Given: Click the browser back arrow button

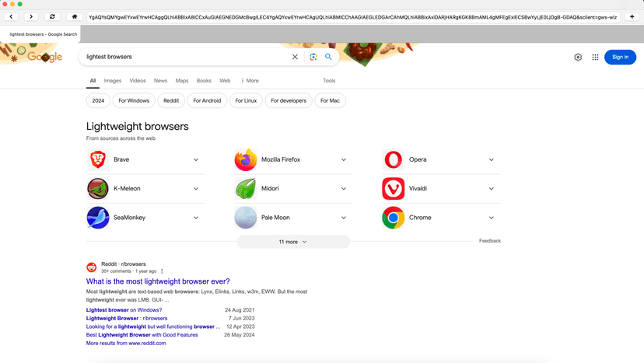Looking at the screenshot, I should pyautogui.click(x=11, y=16).
